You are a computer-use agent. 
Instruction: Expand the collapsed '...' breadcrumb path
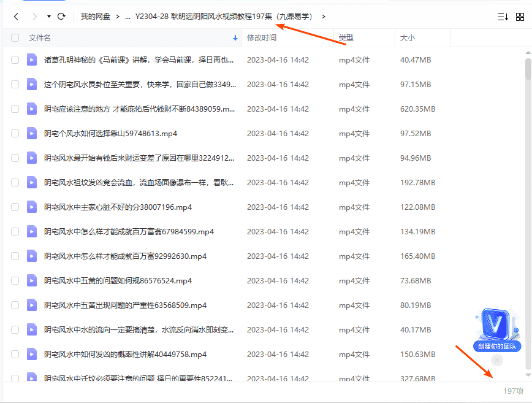click(x=127, y=17)
